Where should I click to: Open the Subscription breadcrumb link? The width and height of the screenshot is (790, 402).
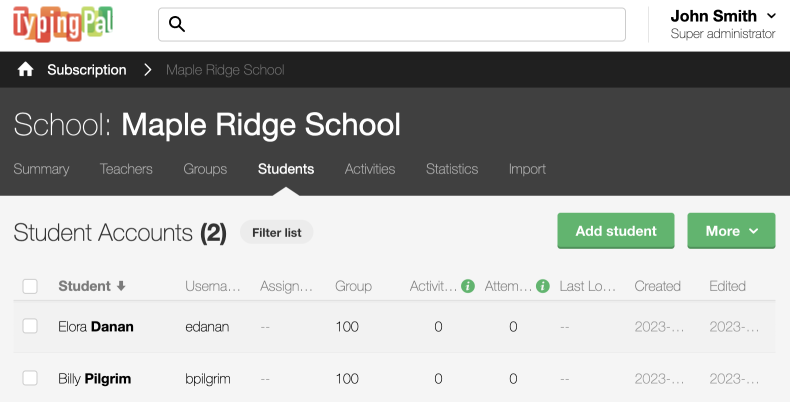[87, 70]
